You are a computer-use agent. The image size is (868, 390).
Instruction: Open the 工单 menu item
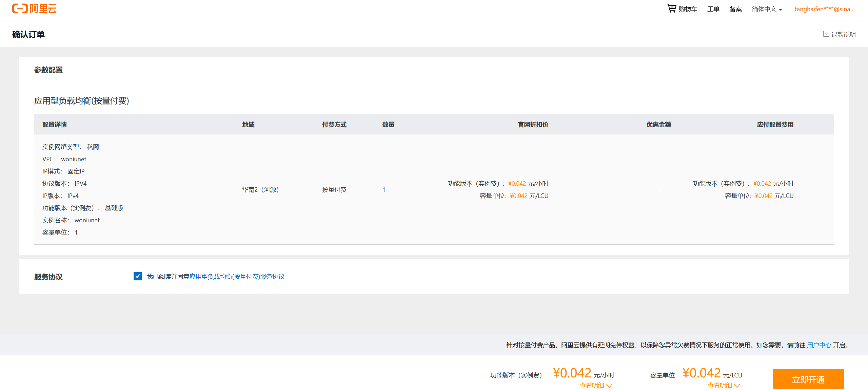click(713, 9)
